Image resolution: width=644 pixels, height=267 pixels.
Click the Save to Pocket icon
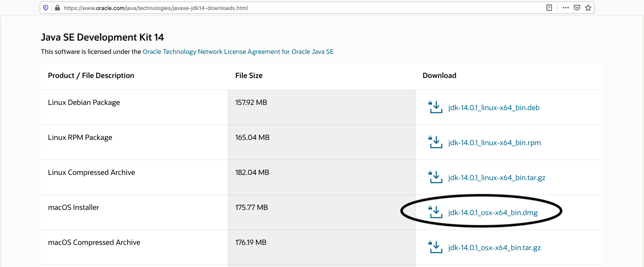click(x=577, y=8)
